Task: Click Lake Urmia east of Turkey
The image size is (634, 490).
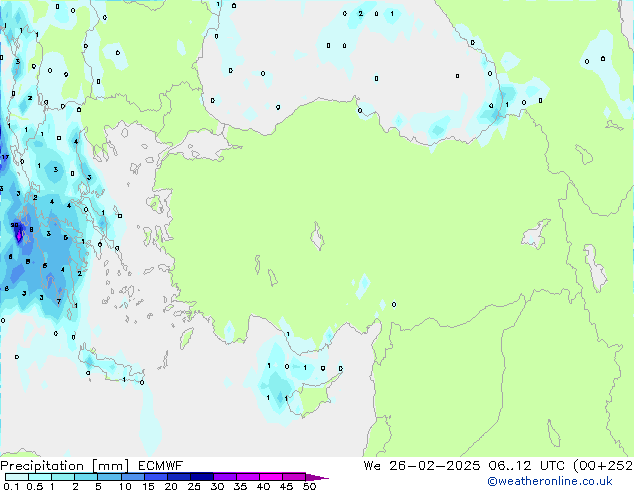Action: click(x=594, y=268)
